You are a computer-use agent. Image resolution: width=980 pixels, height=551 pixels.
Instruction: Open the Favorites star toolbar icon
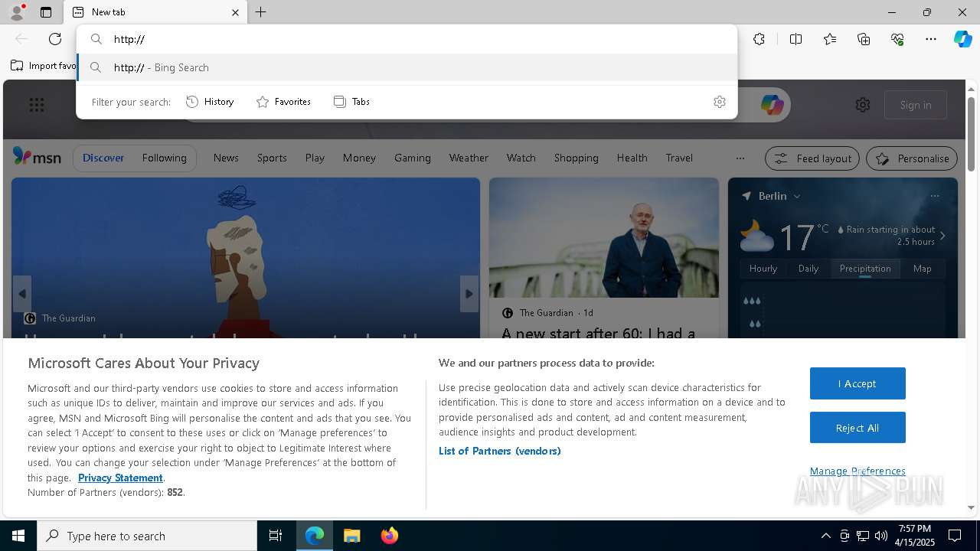tap(830, 39)
